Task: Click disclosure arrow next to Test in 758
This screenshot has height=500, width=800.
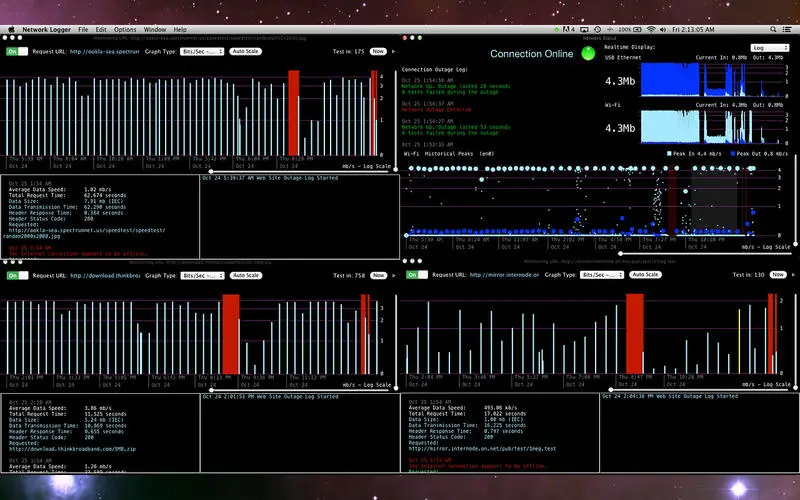Action: [393, 276]
